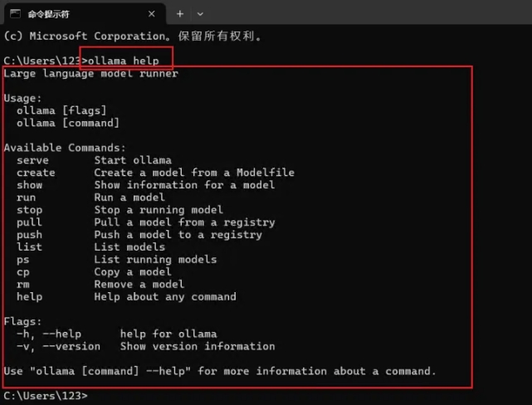Click the 'pull' command name in list
Viewport: 532px width, 405px height.
point(29,222)
